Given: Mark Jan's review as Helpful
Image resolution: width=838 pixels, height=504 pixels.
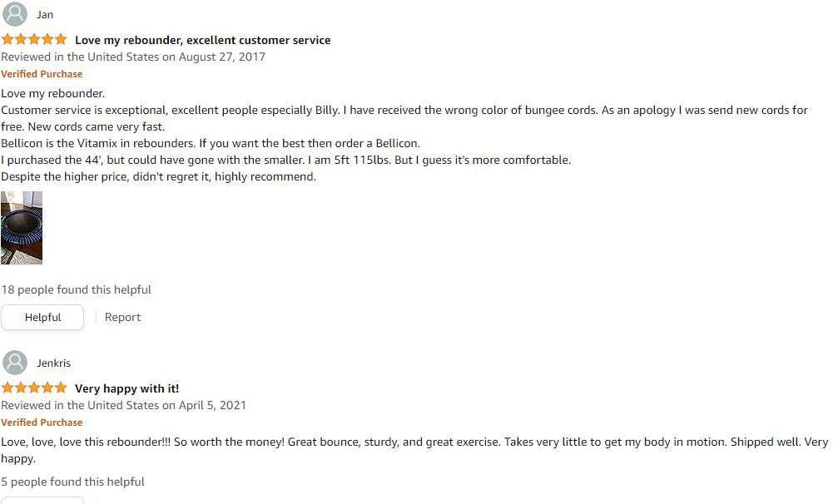Looking at the screenshot, I should [42, 317].
